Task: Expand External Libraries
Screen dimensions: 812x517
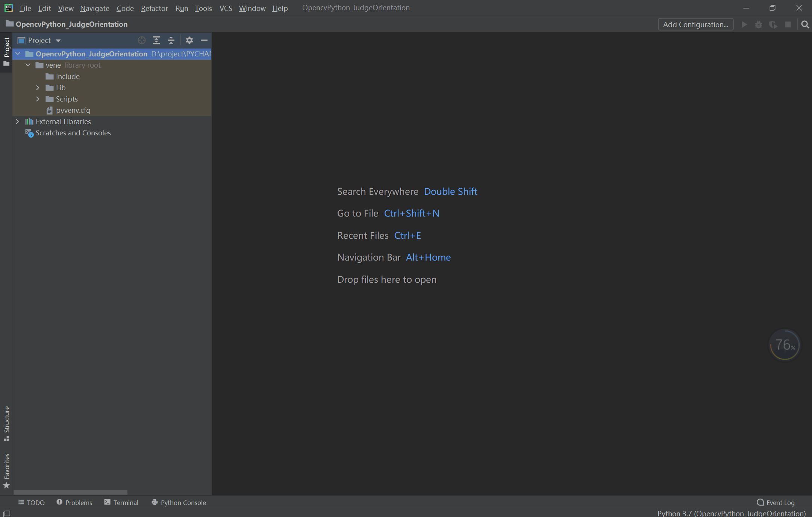Action: pos(17,121)
